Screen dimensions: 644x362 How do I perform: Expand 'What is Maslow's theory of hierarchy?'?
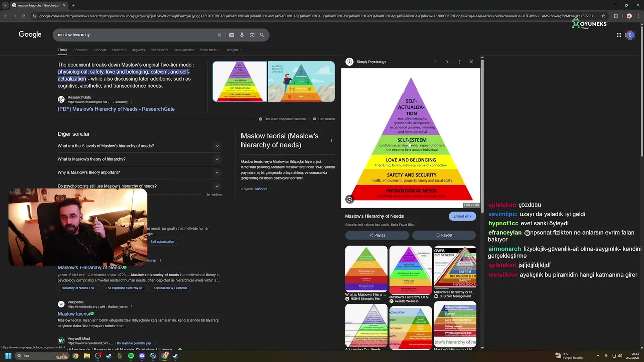point(139,159)
